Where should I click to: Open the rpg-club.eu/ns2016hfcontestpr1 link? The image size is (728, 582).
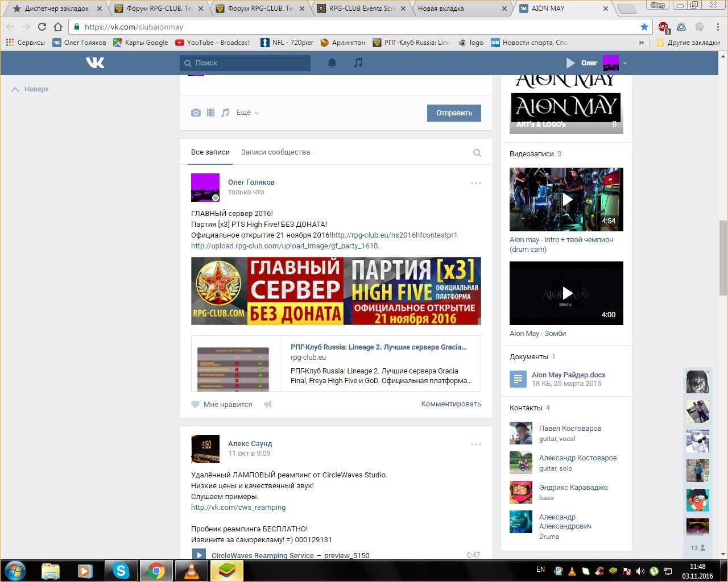coord(394,235)
